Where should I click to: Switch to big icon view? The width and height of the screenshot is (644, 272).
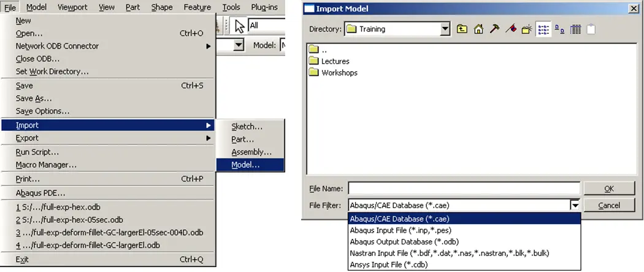click(559, 29)
